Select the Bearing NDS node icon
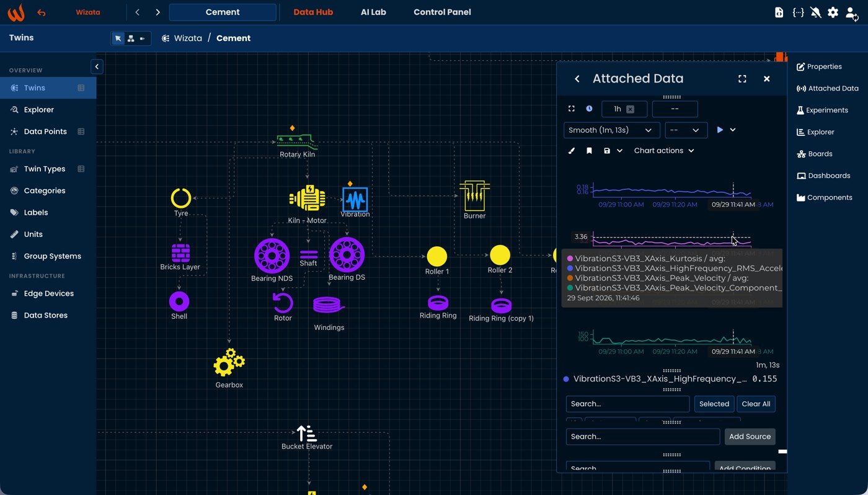Viewport: 868px width, 495px height. click(272, 256)
